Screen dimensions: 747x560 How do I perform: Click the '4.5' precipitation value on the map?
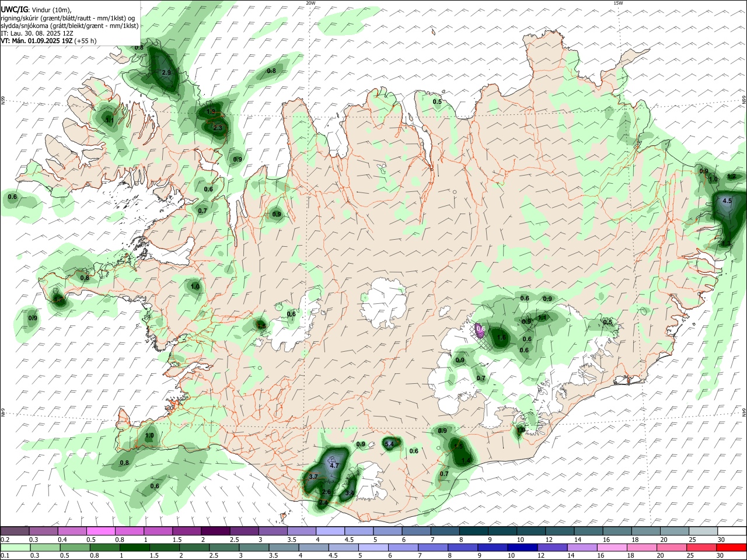point(727,201)
